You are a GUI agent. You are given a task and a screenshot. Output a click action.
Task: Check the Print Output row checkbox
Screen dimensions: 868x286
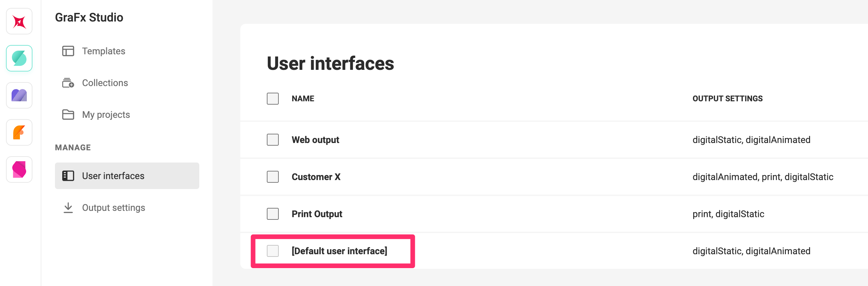click(x=272, y=214)
